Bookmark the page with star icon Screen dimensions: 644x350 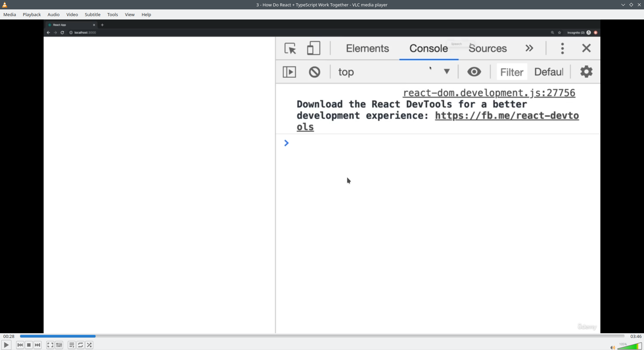point(559,33)
